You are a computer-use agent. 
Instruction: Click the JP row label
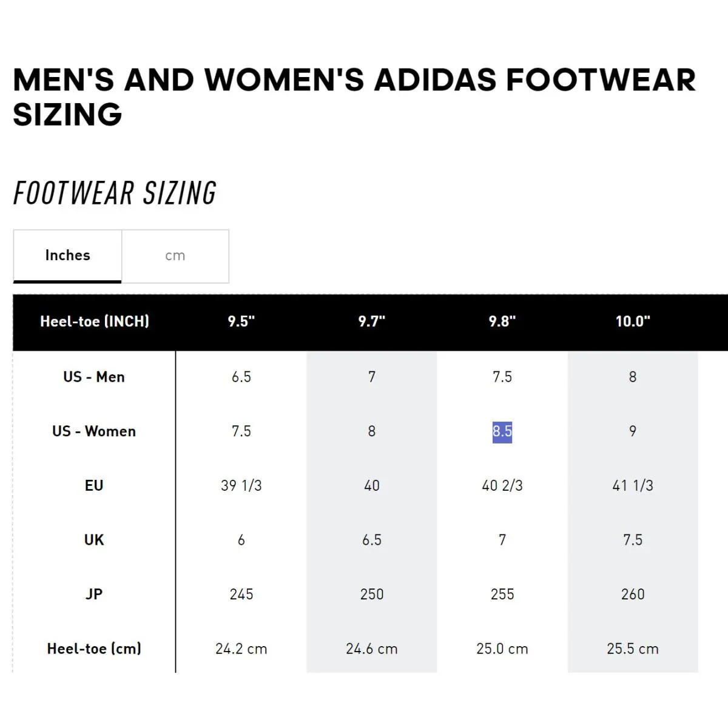pos(94,594)
